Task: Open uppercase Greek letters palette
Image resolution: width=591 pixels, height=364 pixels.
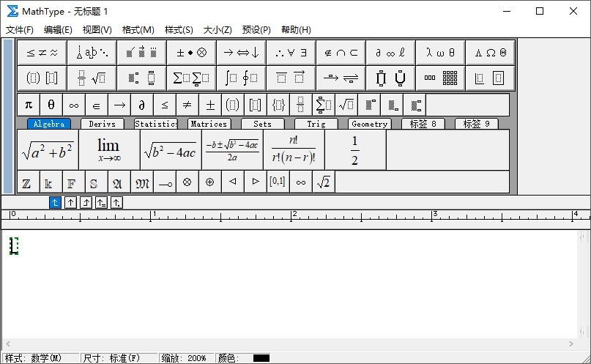Action: click(x=490, y=53)
